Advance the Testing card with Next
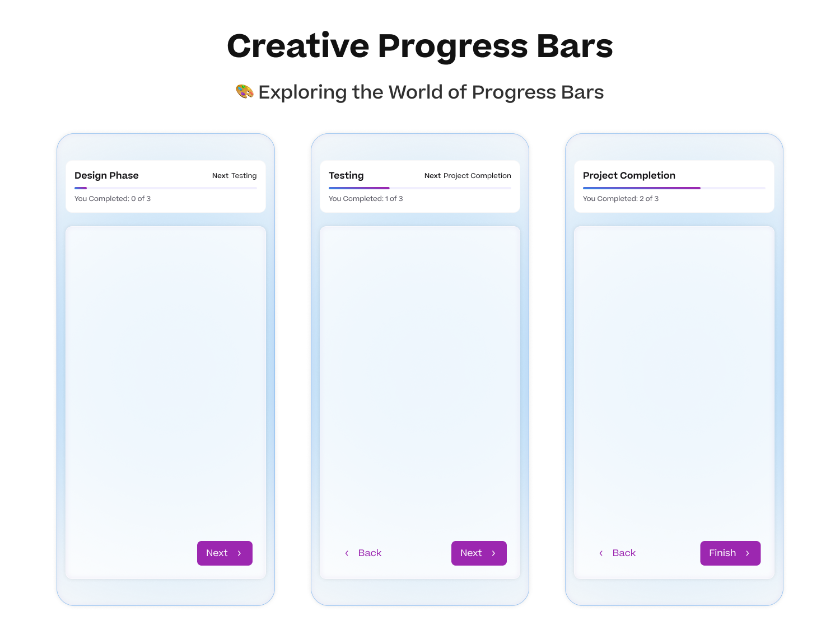The height and width of the screenshot is (630, 840). (479, 553)
